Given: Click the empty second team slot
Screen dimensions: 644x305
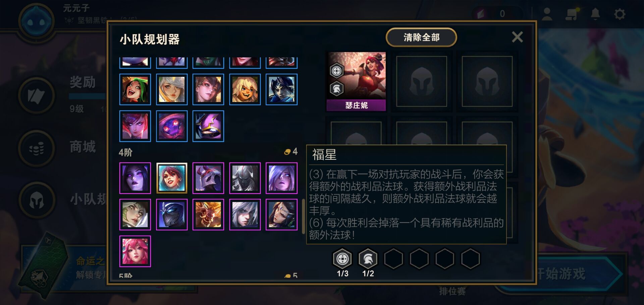Looking at the screenshot, I should [422, 82].
